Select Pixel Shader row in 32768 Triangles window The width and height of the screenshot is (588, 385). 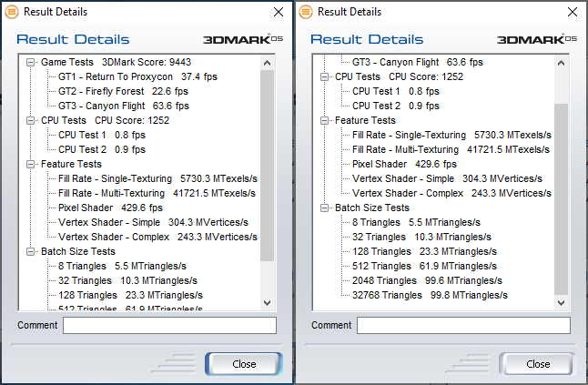[404, 164]
